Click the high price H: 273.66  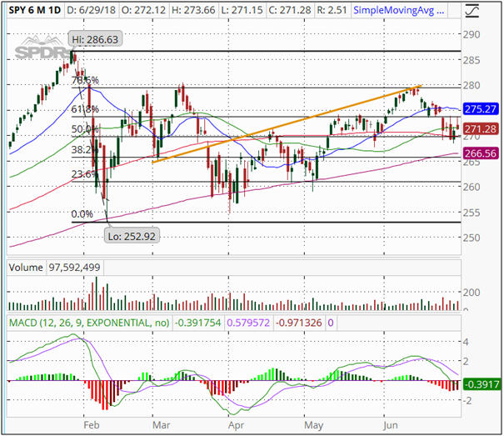[x=193, y=10]
